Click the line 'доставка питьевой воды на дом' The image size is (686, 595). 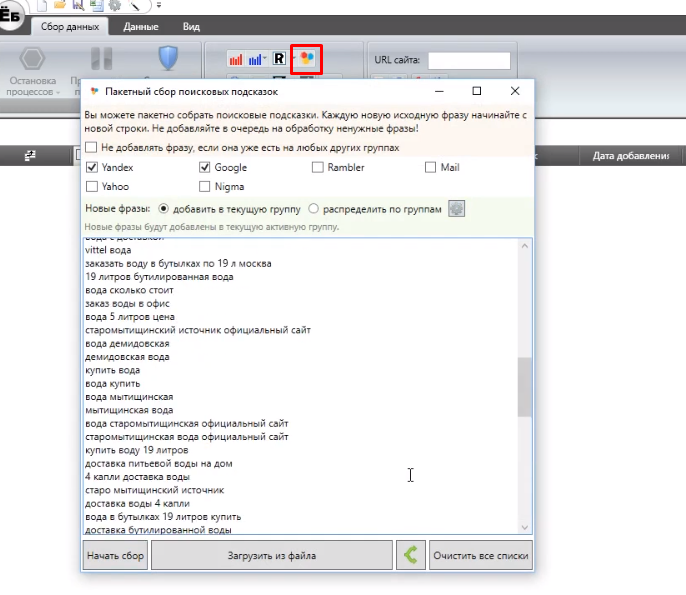pos(159,463)
